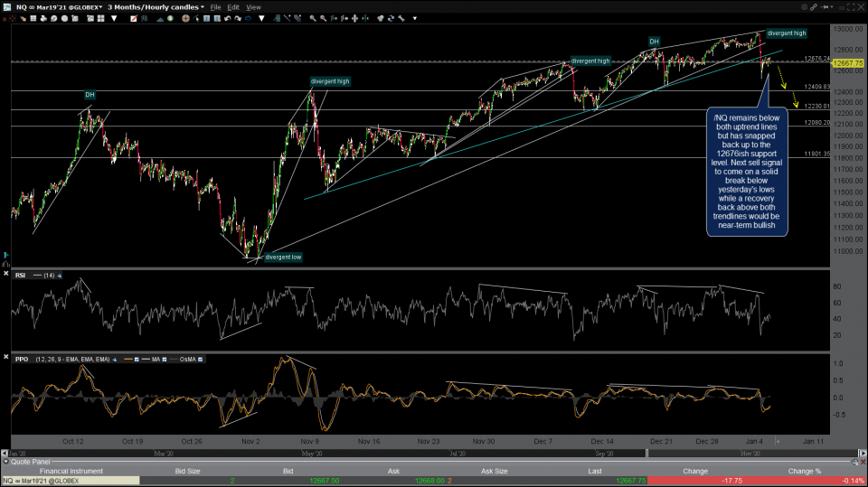Screen dimensions: 868x487
Task: Click the 'divergent low' chart label
Action: (x=283, y=257)
